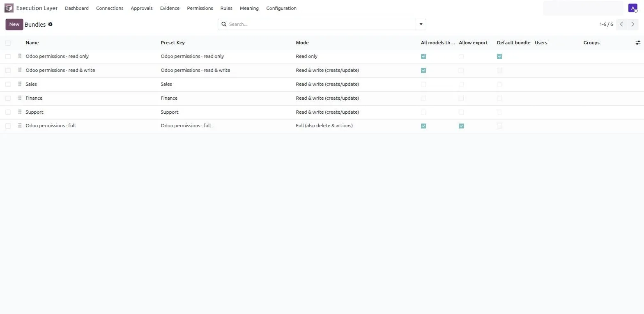Expand the search options dropdown arrow
Screen dimensions: 644x314
tap(421, 24)
